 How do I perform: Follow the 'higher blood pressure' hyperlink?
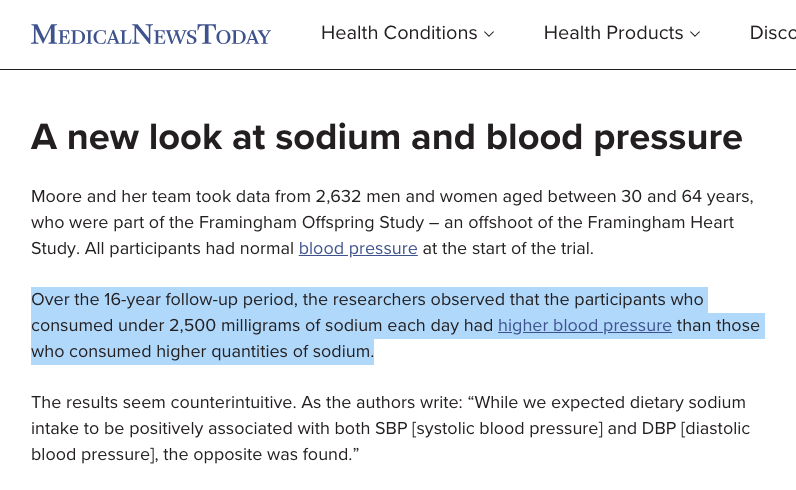pyautogui.click(x=585, y=325)
